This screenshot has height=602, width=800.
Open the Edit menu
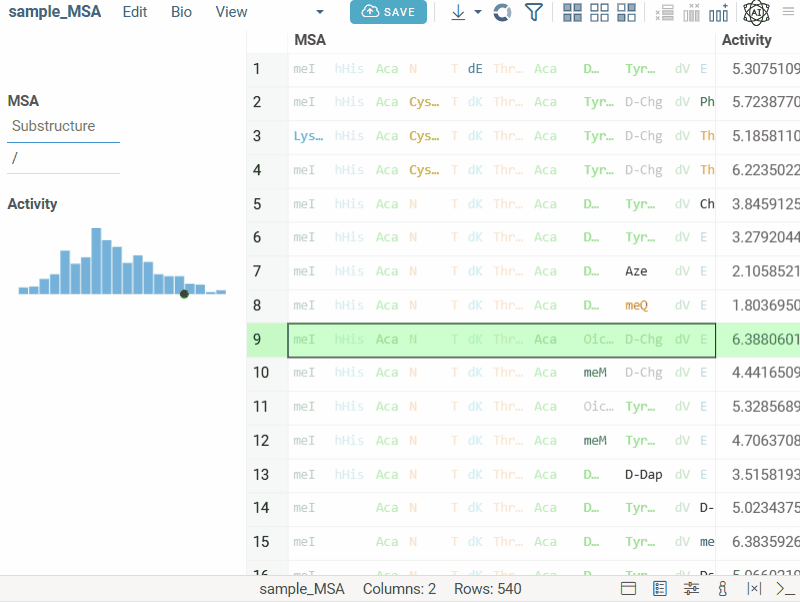135,12
